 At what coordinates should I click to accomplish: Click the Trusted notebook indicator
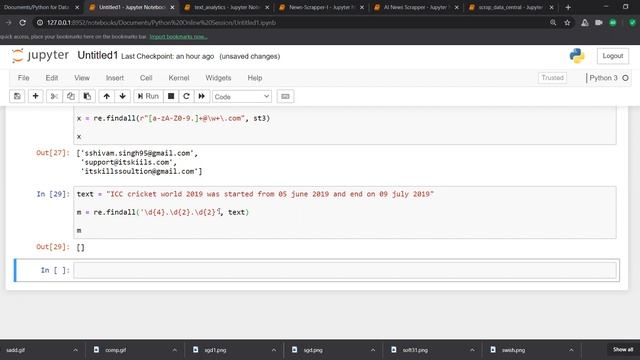552,78
